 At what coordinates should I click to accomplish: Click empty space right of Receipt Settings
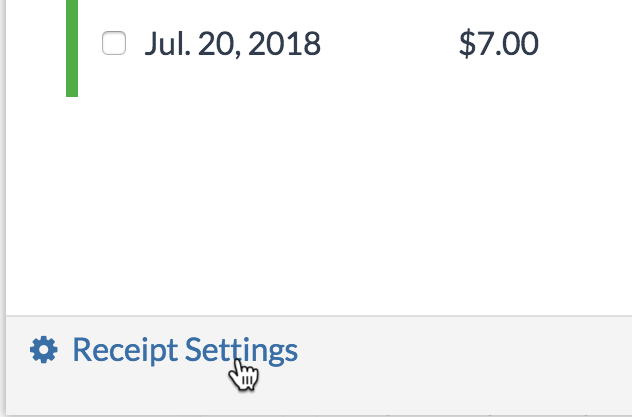(x=450, y=350)
